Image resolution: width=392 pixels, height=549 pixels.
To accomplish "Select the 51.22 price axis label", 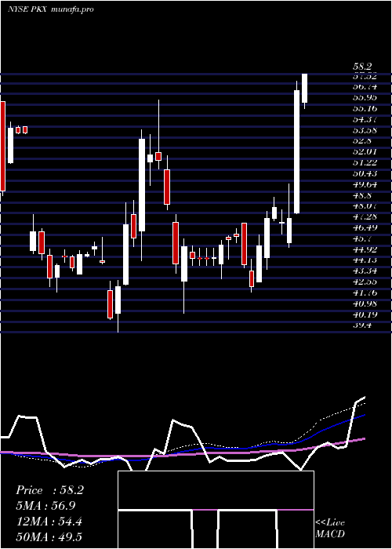I will point(364,162).
